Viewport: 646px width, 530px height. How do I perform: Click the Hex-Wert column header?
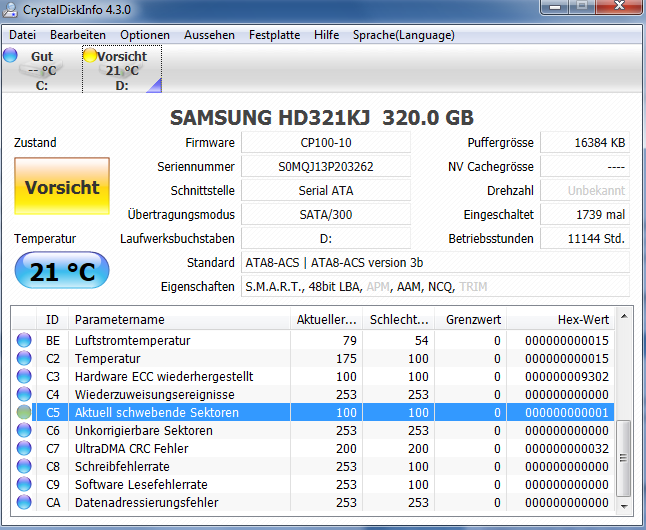coord(560,319)
